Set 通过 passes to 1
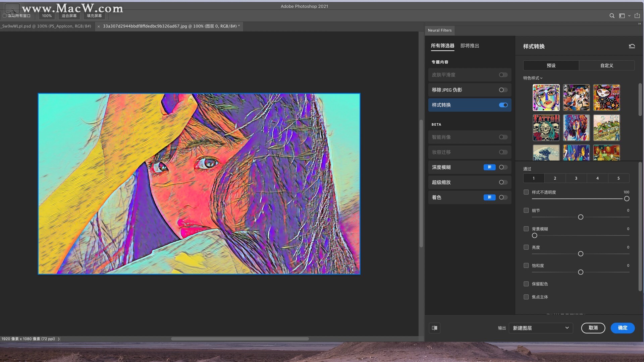 point(534,178)
